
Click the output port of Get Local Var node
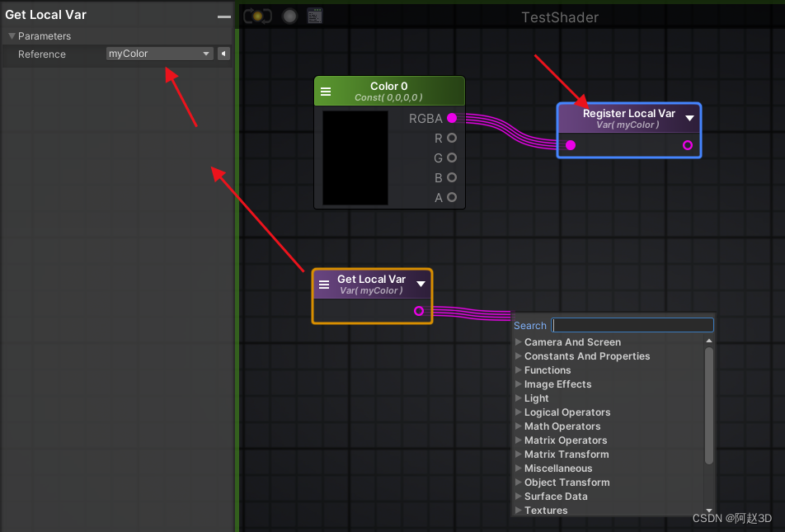click(x=419, y=311)
